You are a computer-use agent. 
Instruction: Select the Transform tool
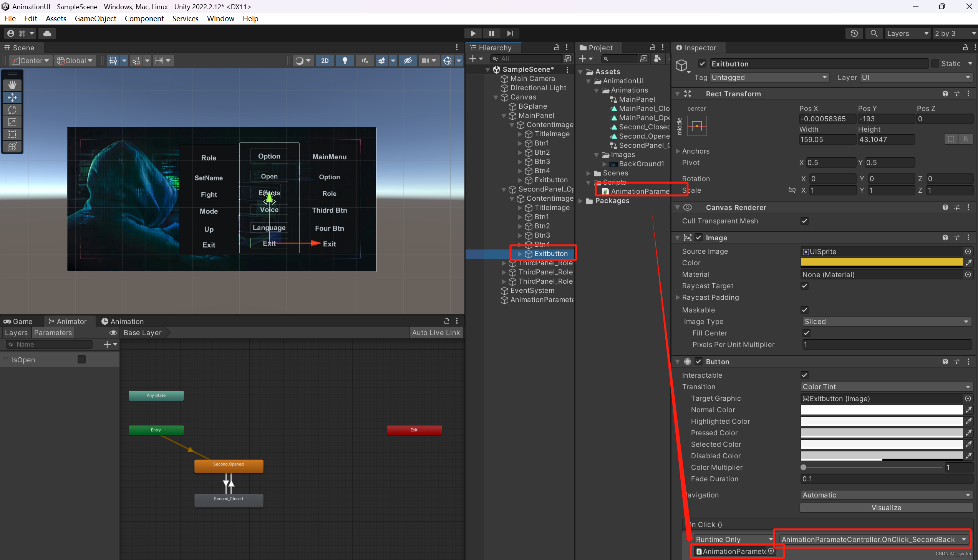pos(12,147)
